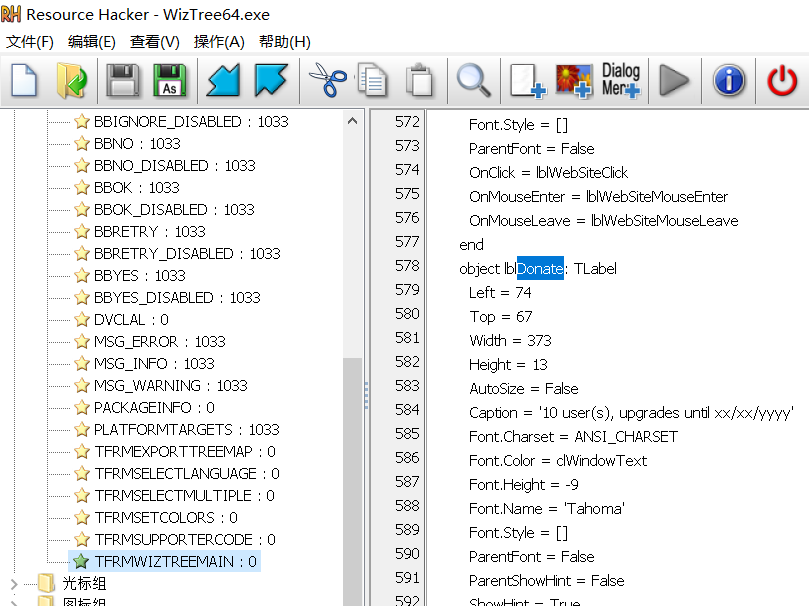Open Find with the magnifier icon

[474, 80]
